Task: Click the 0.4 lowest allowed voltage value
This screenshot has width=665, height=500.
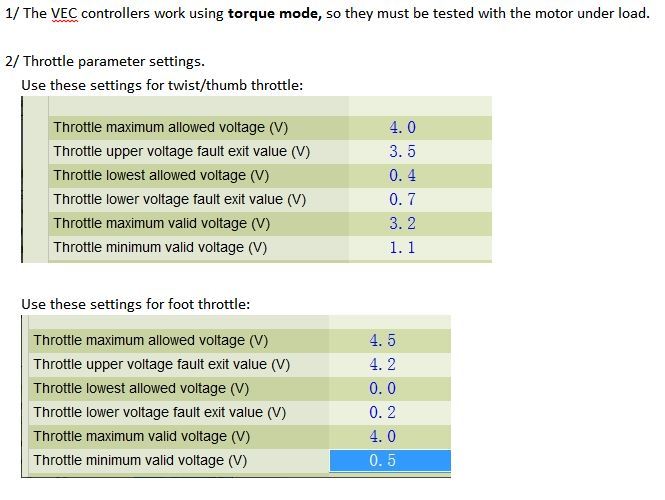Action: point(403,176)
